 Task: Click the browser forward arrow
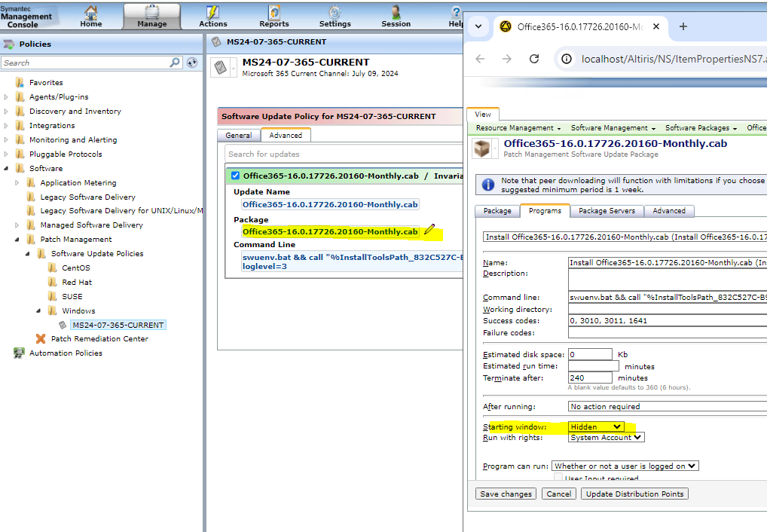click(x=507, y=59)
